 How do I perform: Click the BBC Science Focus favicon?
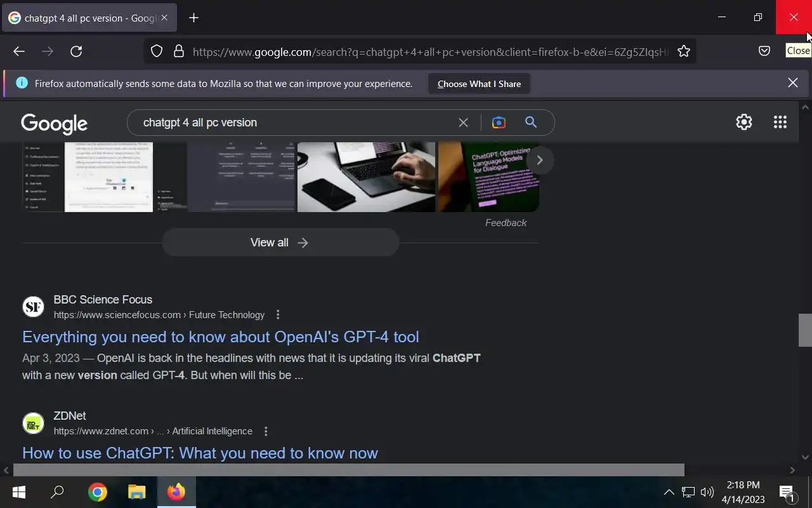[33, 307]
